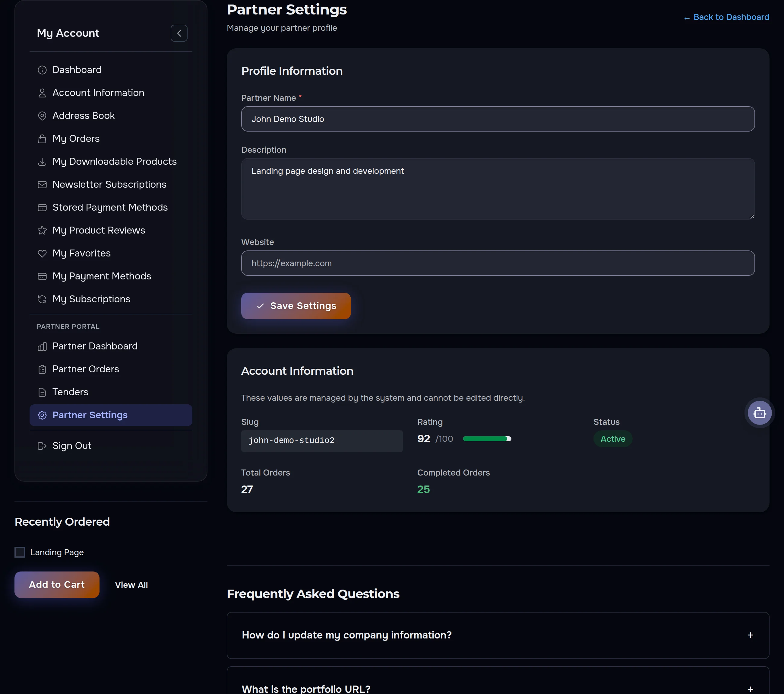The image size is (784, 694).
Task: Click the Landing Page recently ordered label
Action: pyautogui.click(x=57, y=552)
